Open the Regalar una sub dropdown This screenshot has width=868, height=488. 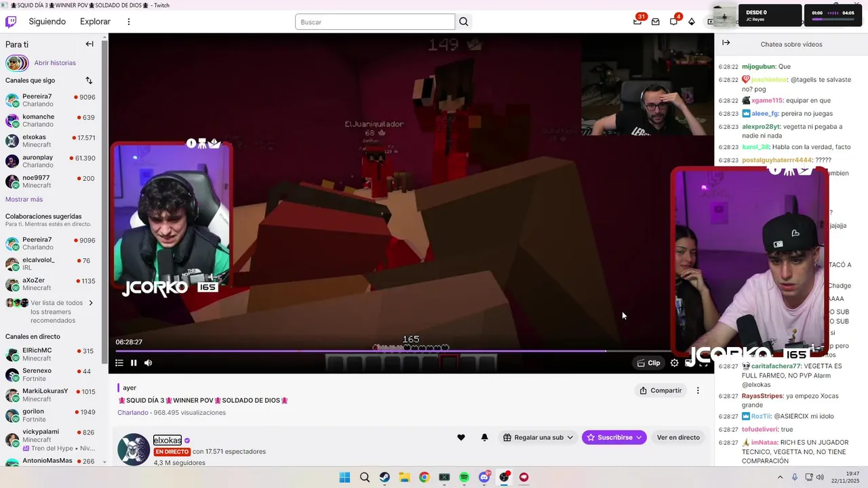coord(538,438)
